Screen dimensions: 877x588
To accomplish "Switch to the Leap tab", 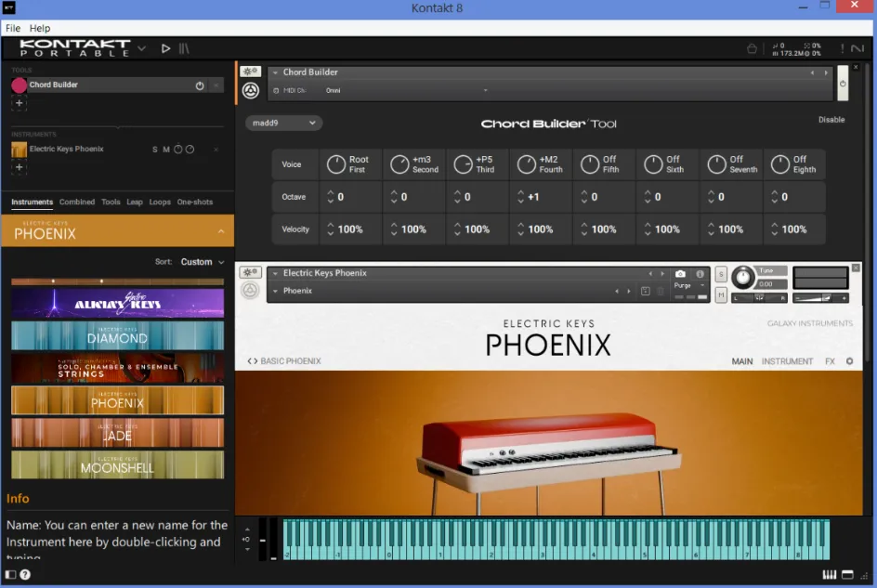I will click(x=135, y=202).
